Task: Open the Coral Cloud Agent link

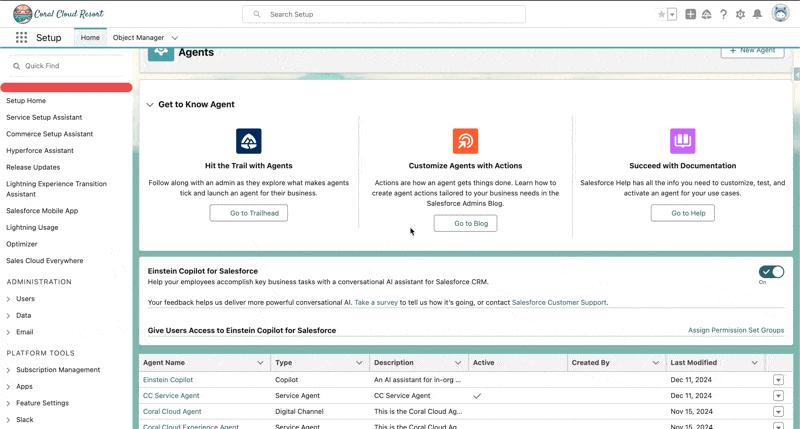Action: coord(172,411)
